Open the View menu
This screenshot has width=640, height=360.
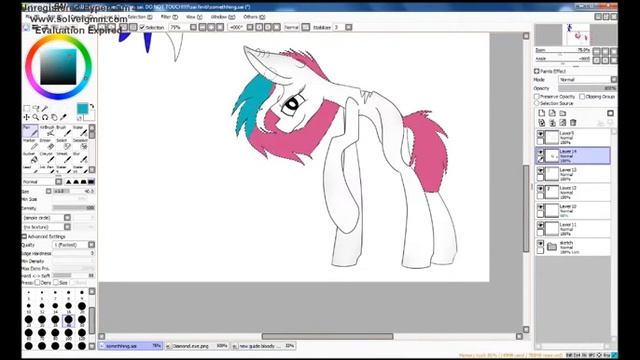(x=194, y=17)
